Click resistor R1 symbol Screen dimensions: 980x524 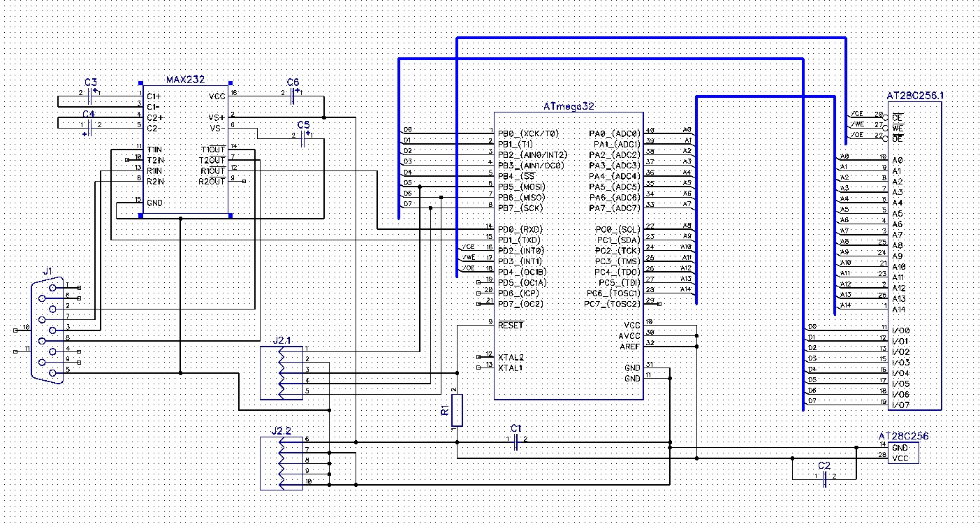coord(457,410)
